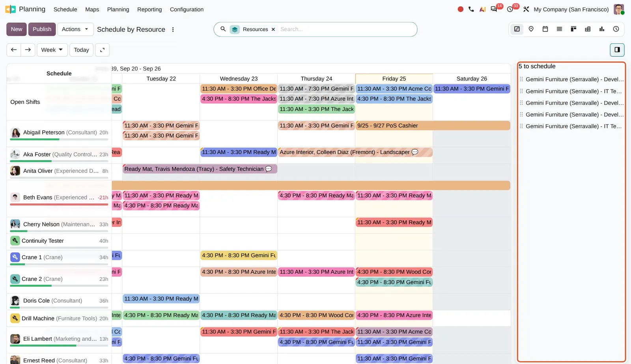Open the Week scale dropdown
This screenshot has width=631, height=364.
click(x=52, y=50)
